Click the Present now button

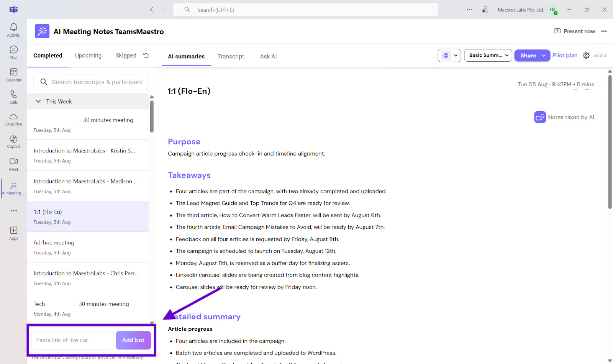(575, 31)
